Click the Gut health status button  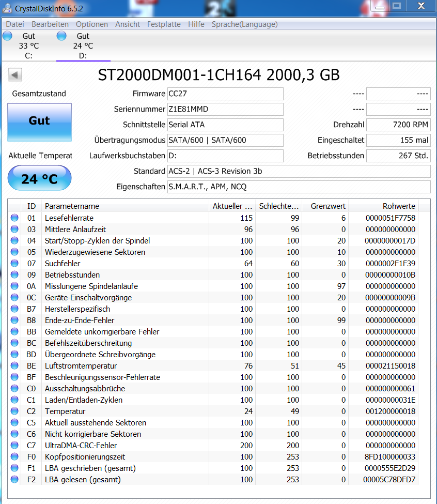pos(39,122)
